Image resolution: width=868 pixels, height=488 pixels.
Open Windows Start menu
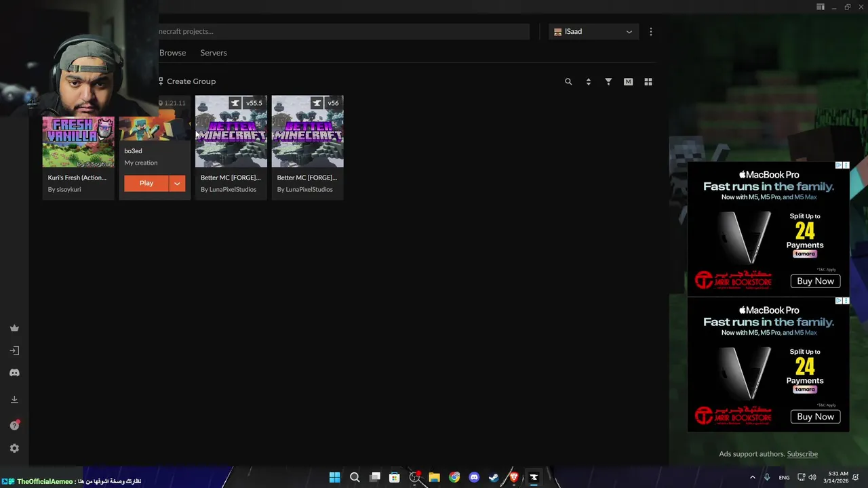click(334, 477)
